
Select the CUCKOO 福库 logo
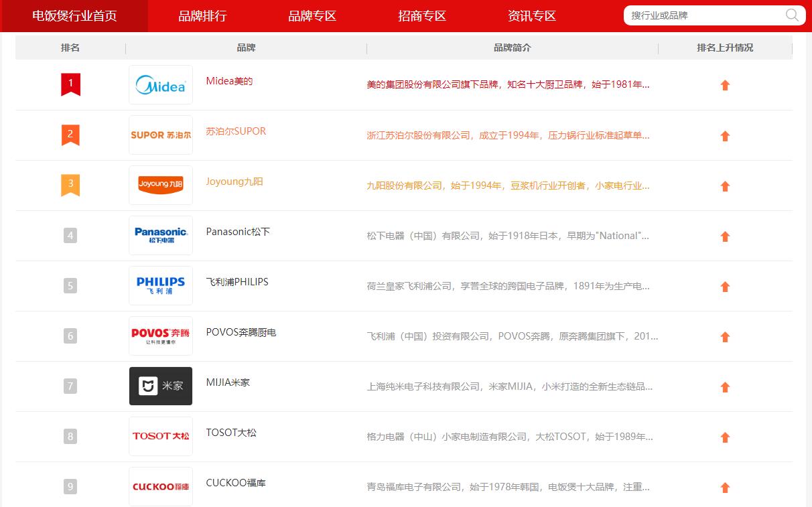[x=161, y=486]
